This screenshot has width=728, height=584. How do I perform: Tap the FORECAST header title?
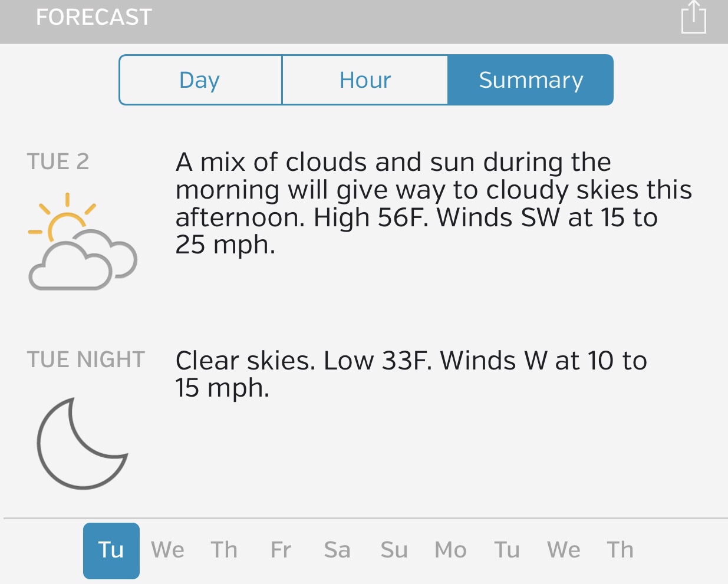[94, 18]
